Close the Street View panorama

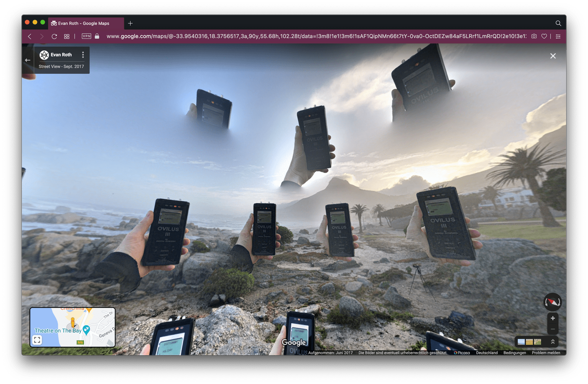pos(553,56)
